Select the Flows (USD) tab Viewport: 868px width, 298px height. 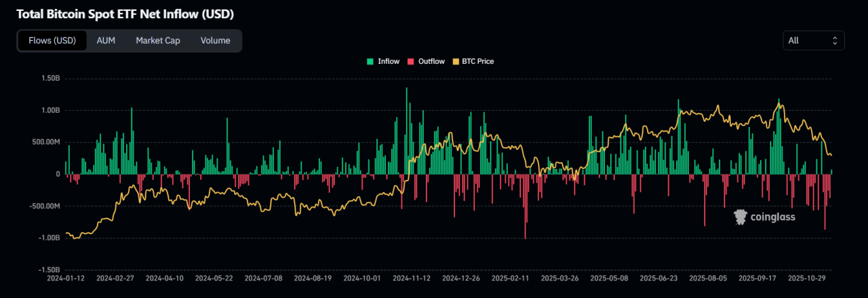(52, 41)
